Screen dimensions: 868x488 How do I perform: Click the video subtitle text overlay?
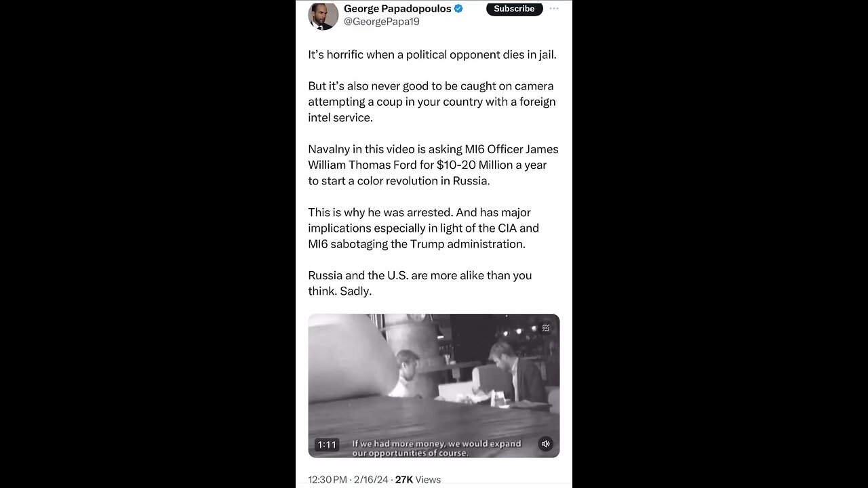point(437,448)
